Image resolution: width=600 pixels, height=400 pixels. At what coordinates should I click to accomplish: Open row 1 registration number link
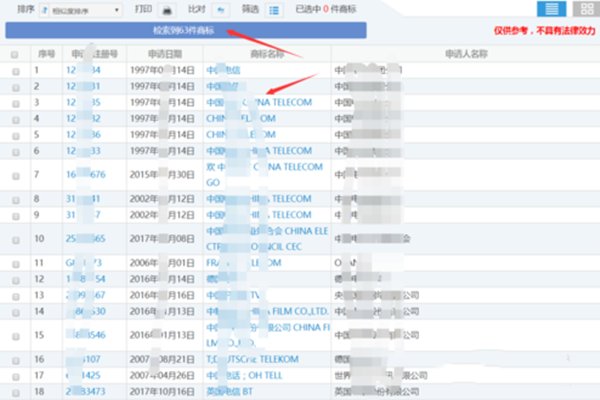click(x=83, y=70)
